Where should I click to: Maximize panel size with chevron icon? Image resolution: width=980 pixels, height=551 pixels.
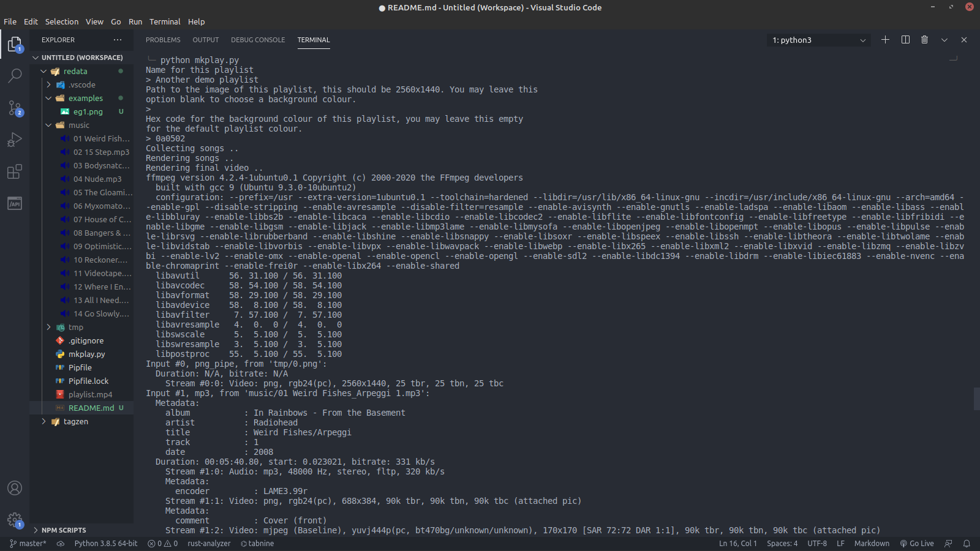(x=944, y=40)
